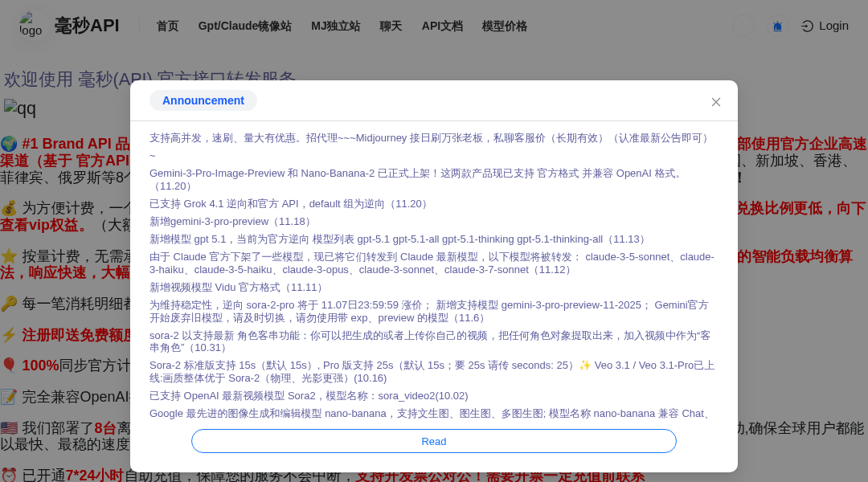The image size is (868, 482).
Task: Click Login to sign in
Action: point(825,26)
